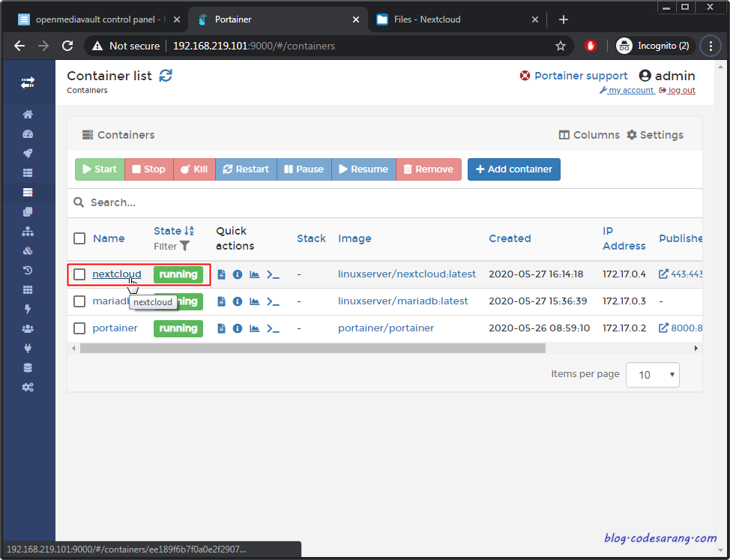Open the red ad blocker extension icon

(x=591, y=46)
